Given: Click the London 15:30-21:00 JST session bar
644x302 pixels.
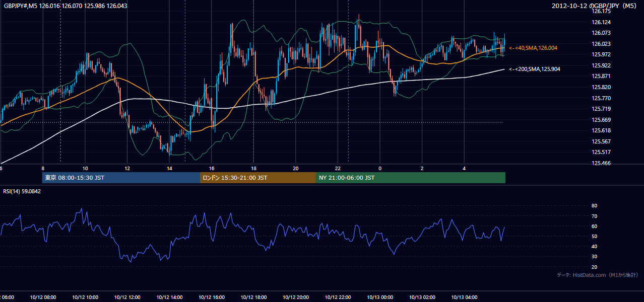Looking at the screenshot, I should (x=258, y=178).
